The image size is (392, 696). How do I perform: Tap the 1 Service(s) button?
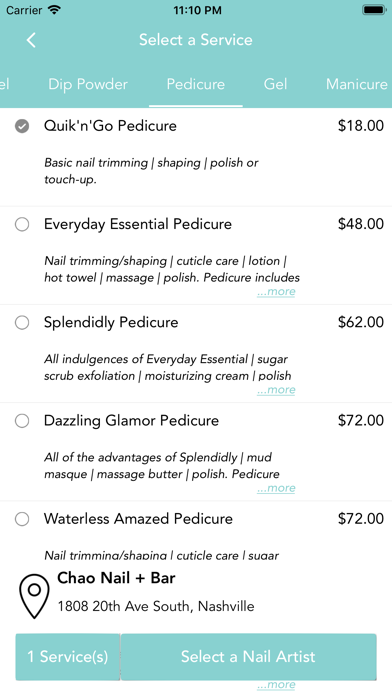[67, 656]
